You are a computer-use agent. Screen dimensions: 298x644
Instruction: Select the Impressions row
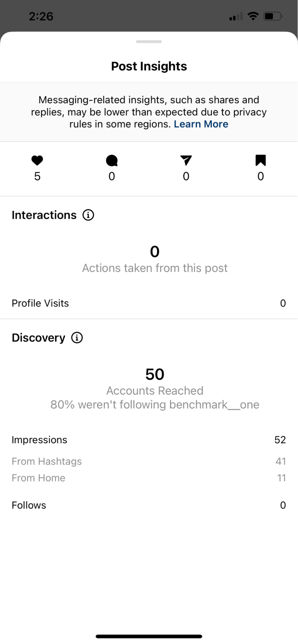[149, 440]
